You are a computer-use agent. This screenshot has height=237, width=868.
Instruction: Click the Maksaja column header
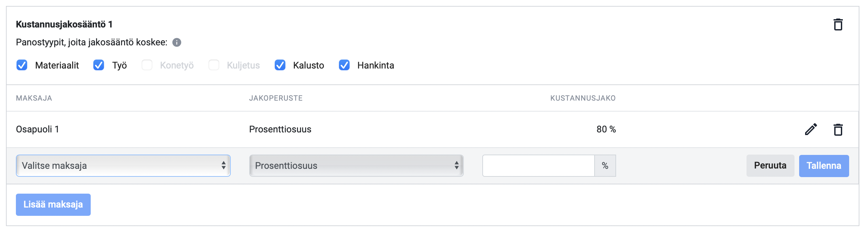[34, 98]
